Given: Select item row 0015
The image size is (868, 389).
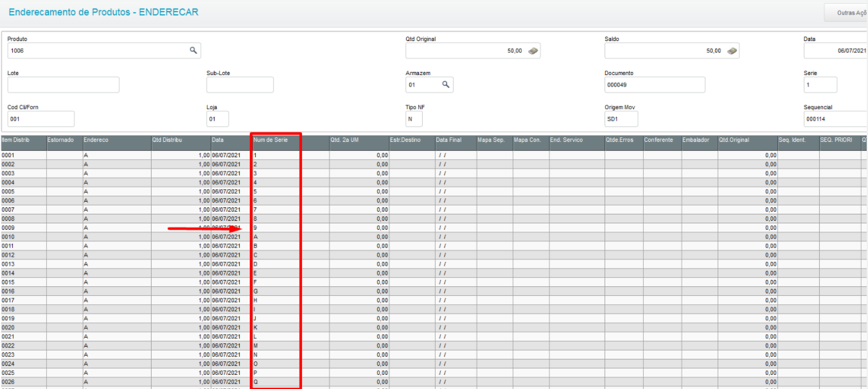Looking at the screenshot, I should (x=434, y=282).
